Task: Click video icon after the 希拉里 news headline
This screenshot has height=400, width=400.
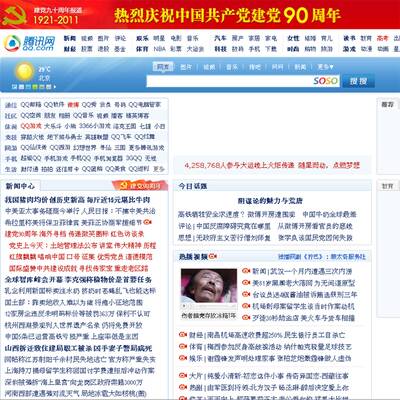Action: coord(148,222)
